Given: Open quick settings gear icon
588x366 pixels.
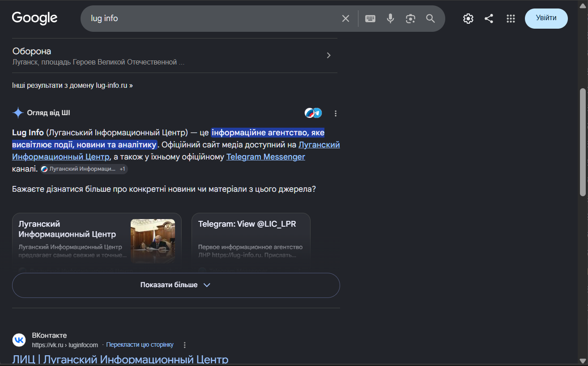Looking at the screenshot, I should 468,18.
